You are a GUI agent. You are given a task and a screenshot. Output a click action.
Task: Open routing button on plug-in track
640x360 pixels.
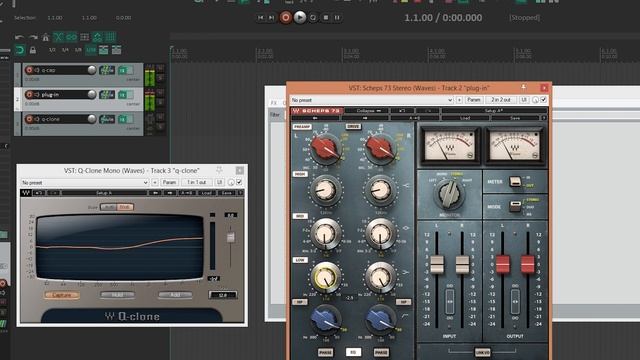click(107, 95)
